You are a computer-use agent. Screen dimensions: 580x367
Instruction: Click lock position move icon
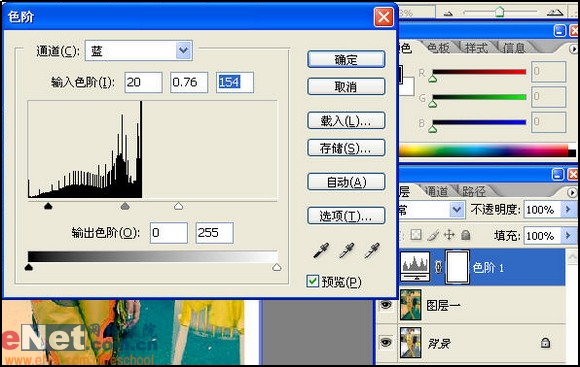(x=449, y=235)
